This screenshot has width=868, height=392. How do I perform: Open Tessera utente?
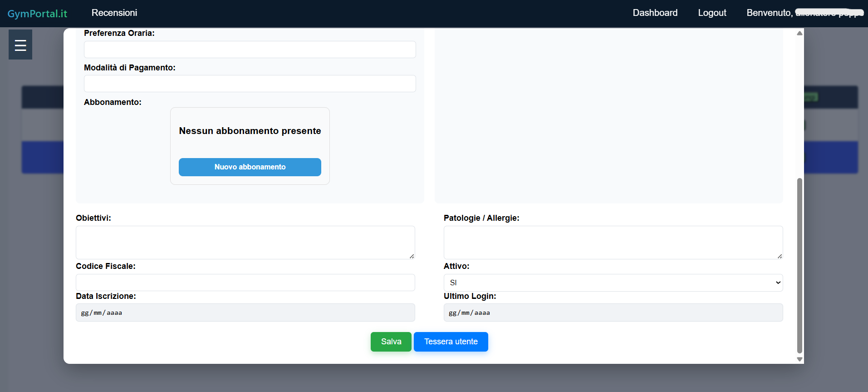451,342
